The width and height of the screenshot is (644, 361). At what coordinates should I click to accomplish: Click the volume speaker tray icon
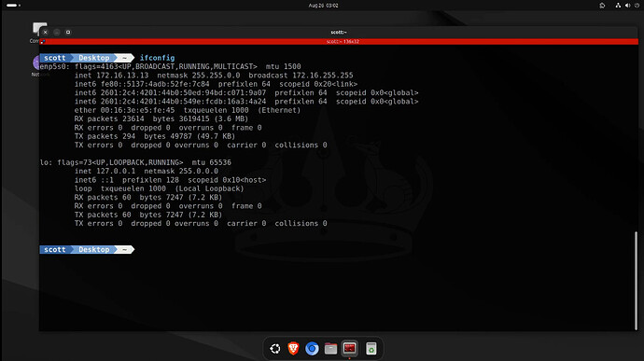tap(627, 6)
